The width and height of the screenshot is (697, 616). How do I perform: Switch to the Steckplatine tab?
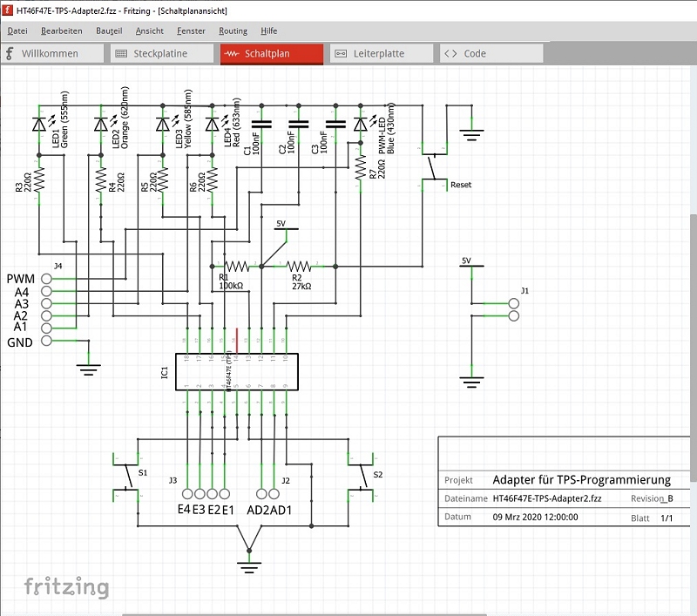[162, 53]
